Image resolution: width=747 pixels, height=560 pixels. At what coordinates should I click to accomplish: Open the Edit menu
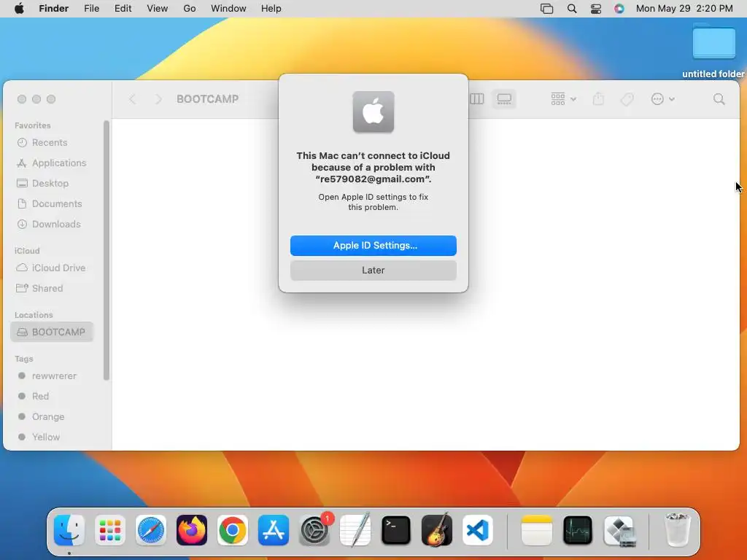tap(123, 9)
